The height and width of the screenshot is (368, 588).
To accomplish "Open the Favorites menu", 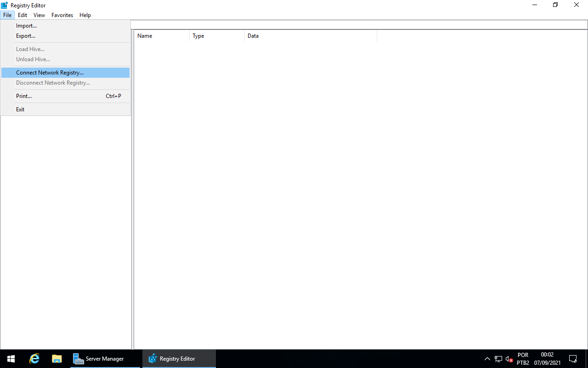I will [62, 15].
